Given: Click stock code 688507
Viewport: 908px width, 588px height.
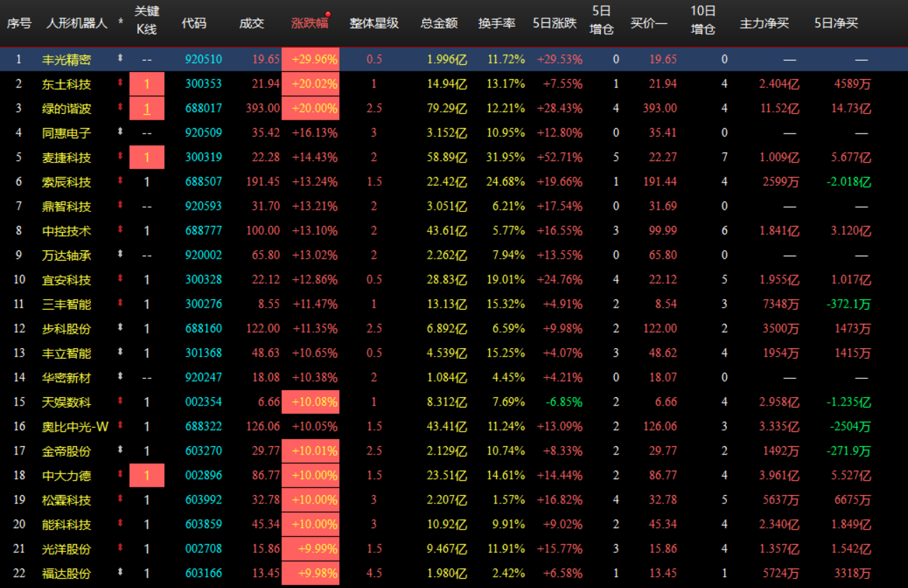Looking at the screenshot, I should pyautogui.click(x=204, y=182).
